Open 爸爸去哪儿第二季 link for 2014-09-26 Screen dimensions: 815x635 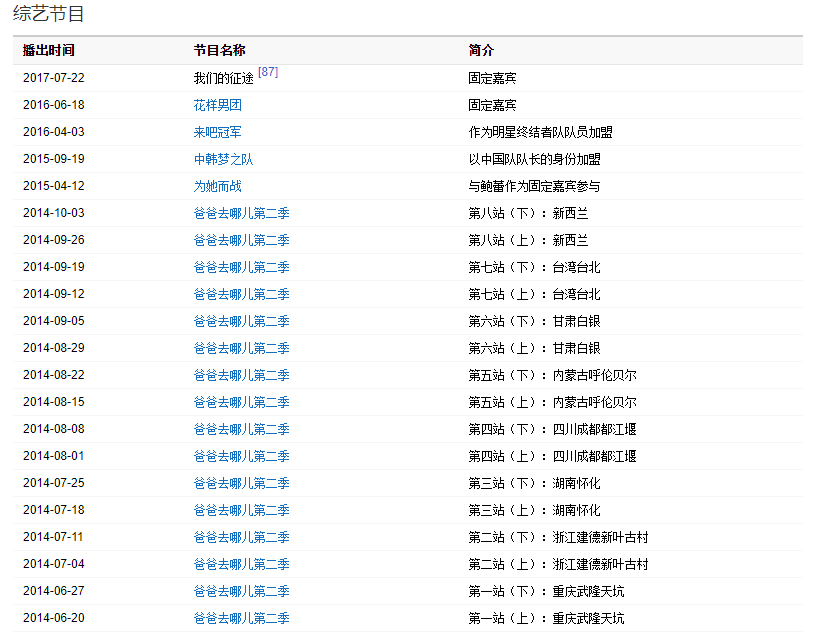(241, 240)
